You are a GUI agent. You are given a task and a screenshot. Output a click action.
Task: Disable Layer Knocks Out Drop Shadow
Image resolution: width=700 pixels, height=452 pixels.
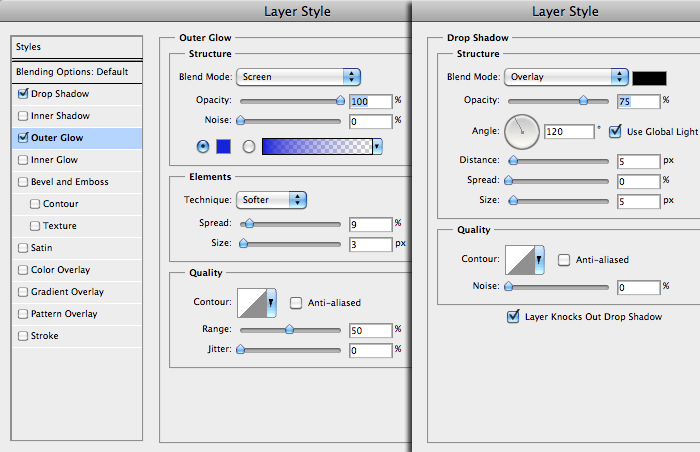(x=514, y=317)
